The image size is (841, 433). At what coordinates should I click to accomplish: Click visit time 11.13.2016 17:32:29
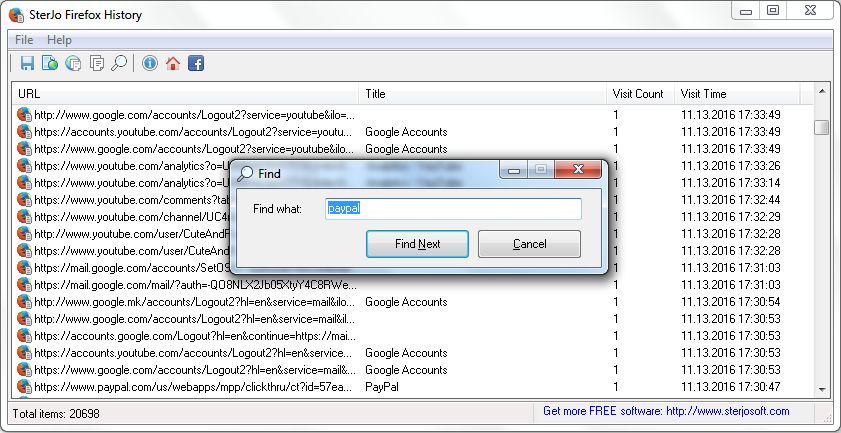731,217
